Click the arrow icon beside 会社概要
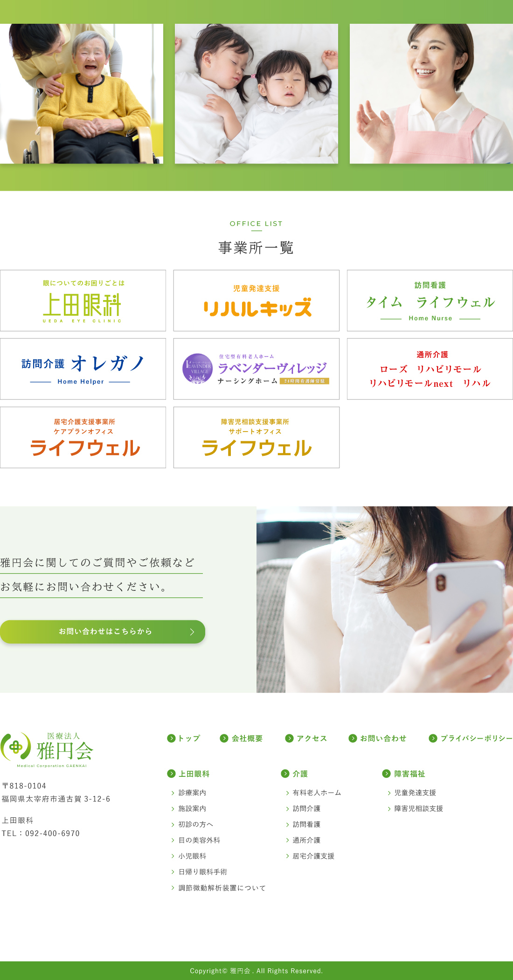Image resolution: width=513 pixels, height=980 pixels. point(224,738)
